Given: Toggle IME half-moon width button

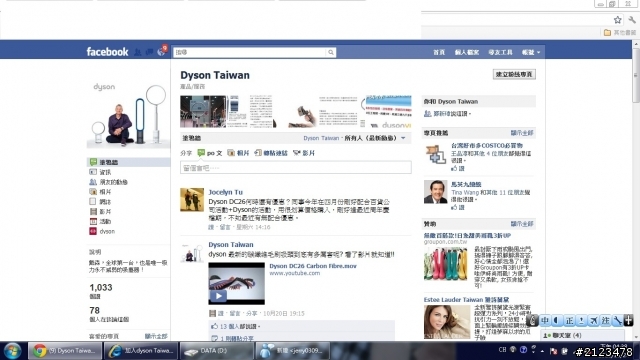Looking at the screenshot, I should (557, 320).
